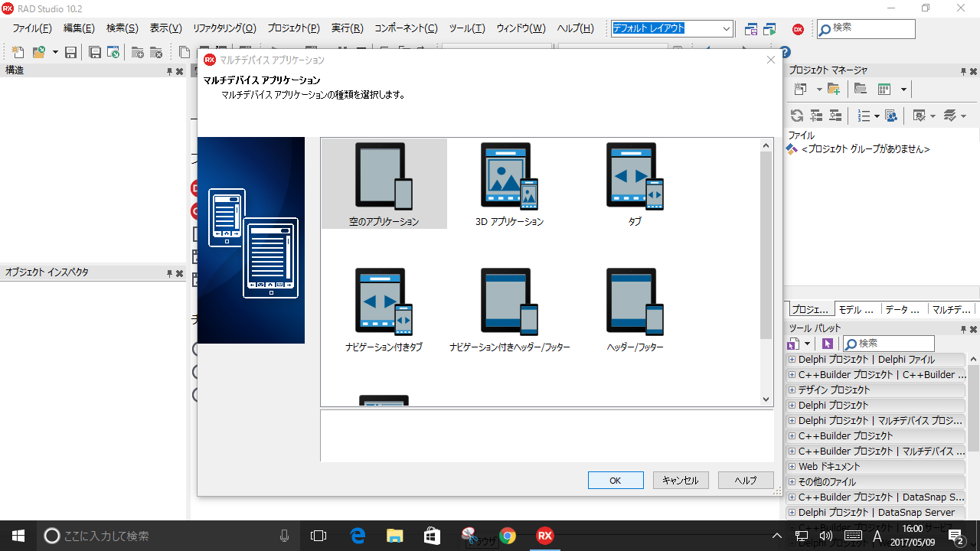The width and height of the screenshot is (980, 551).
Task: Click the Open Project toolbar icon
Action: point(113,52)
